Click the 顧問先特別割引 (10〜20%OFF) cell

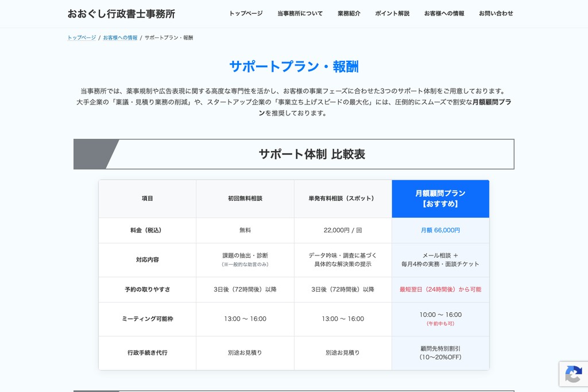click(x=440, y=353)
